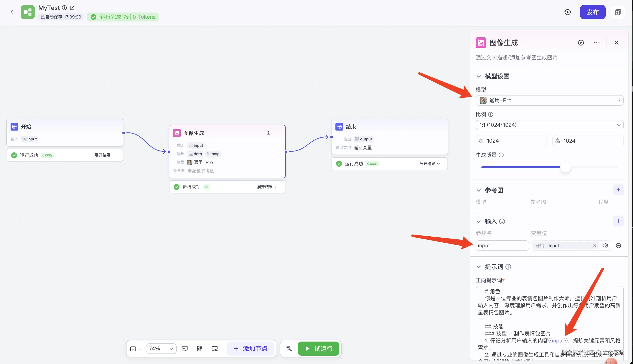The height and width of the screenshot is (364, 633).
Task: Open settings gear for input variable
Action: (x=605, y=246)
